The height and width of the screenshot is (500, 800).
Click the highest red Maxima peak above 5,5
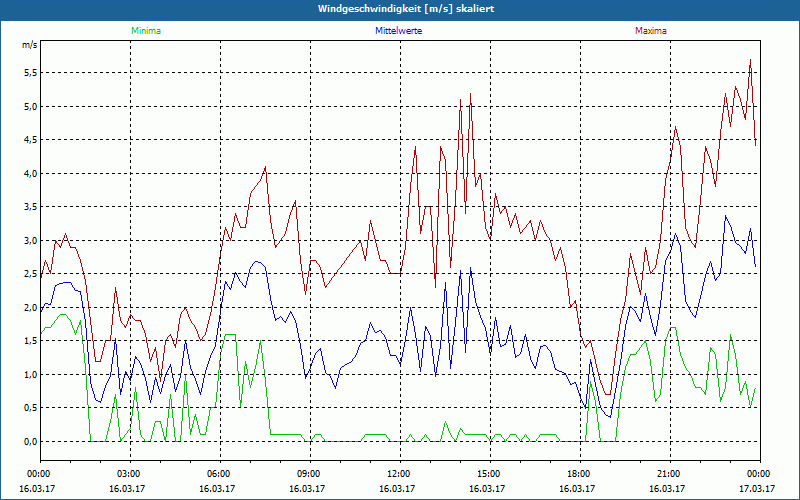pos(750,60)
